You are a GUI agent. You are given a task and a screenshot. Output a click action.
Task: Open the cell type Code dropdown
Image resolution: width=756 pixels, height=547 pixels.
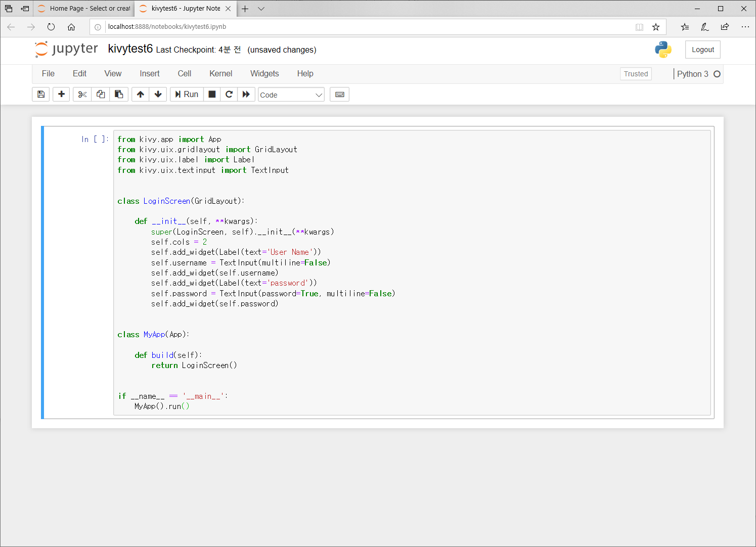click(x=291, y=95)
